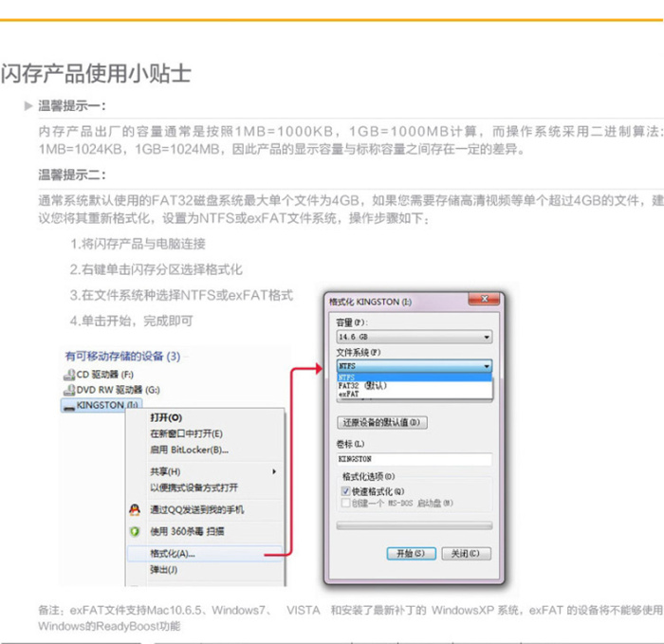Expand the 共享(H) submenu arrow
The width and height of the screenshot is (664, 644).
[274, 471]
